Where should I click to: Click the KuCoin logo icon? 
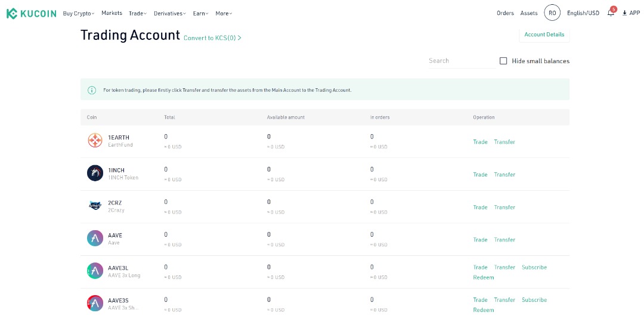click(x=12, y=13)
